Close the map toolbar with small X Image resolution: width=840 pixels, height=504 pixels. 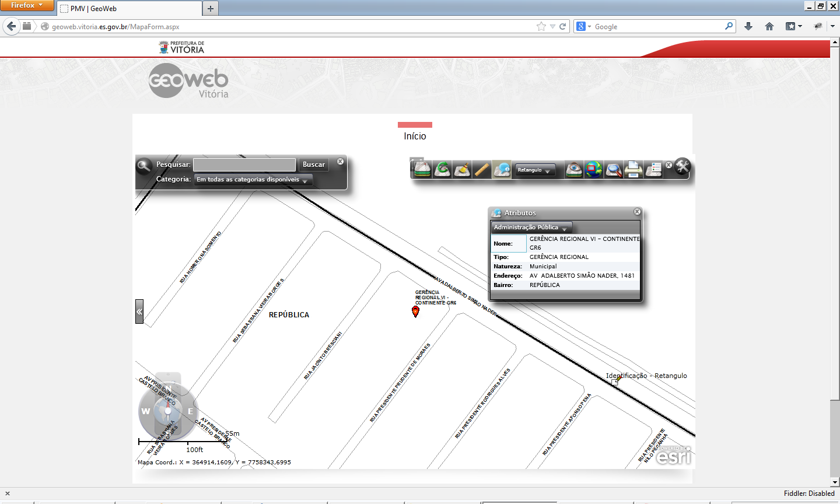[669, 165]
